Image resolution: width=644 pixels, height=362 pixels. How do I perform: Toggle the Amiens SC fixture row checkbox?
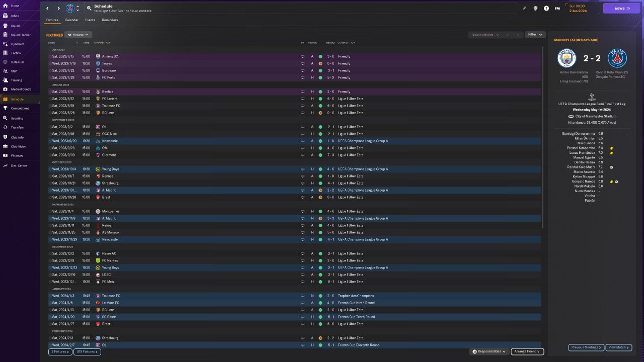coord(50,56)
